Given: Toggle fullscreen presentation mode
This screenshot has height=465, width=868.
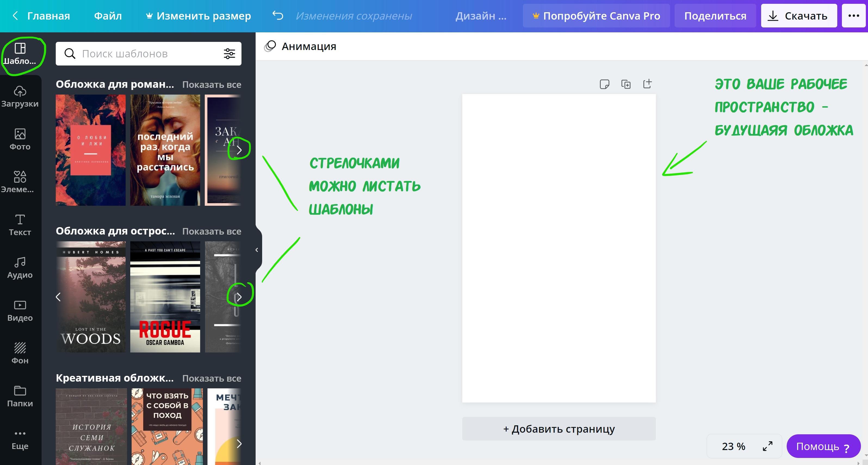Looking at the screenshot, I should coord(768,446).
